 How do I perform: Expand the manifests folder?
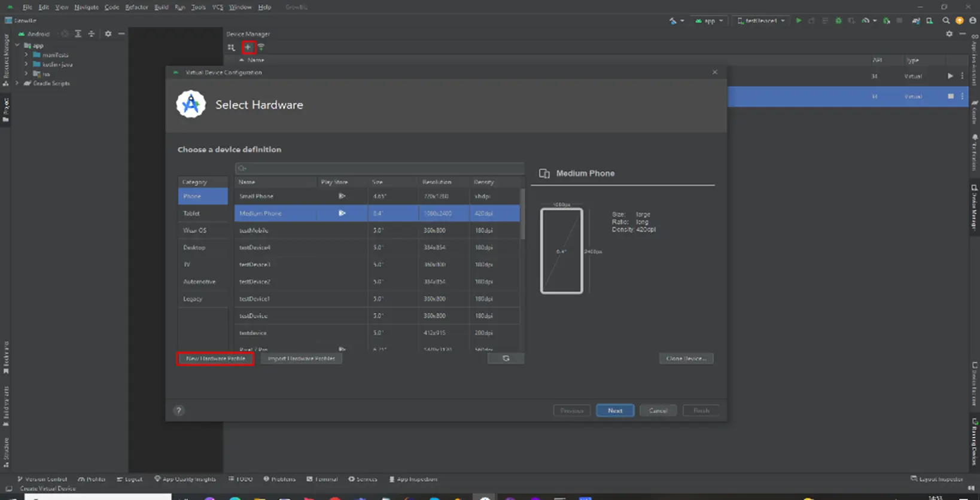click(x=26, y=55)
